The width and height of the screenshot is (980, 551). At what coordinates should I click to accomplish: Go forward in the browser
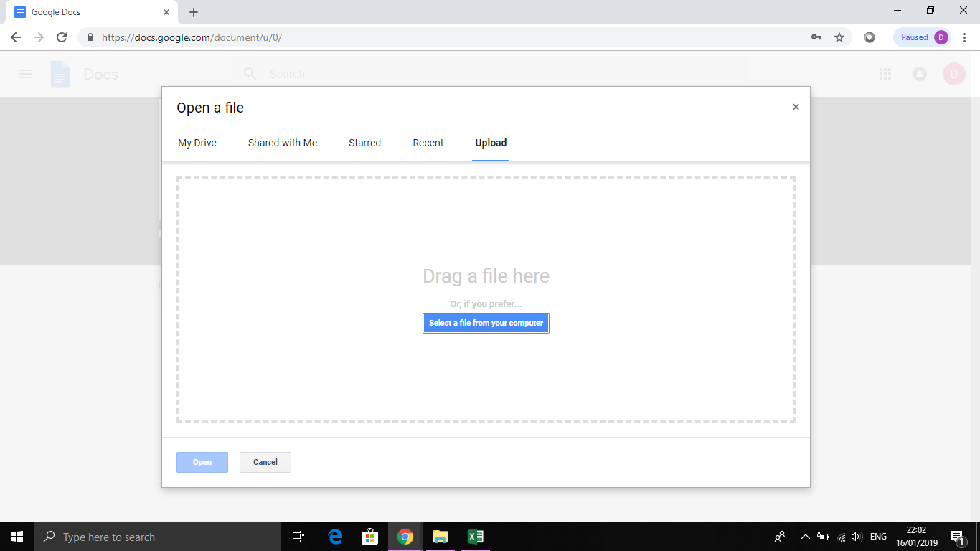[39, 37]
